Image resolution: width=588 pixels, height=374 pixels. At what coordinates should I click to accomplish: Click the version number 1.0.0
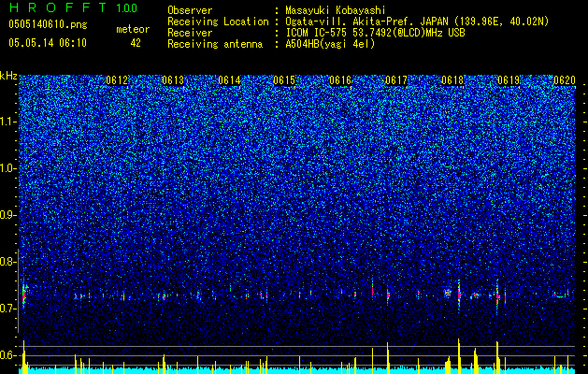point(126,8)
